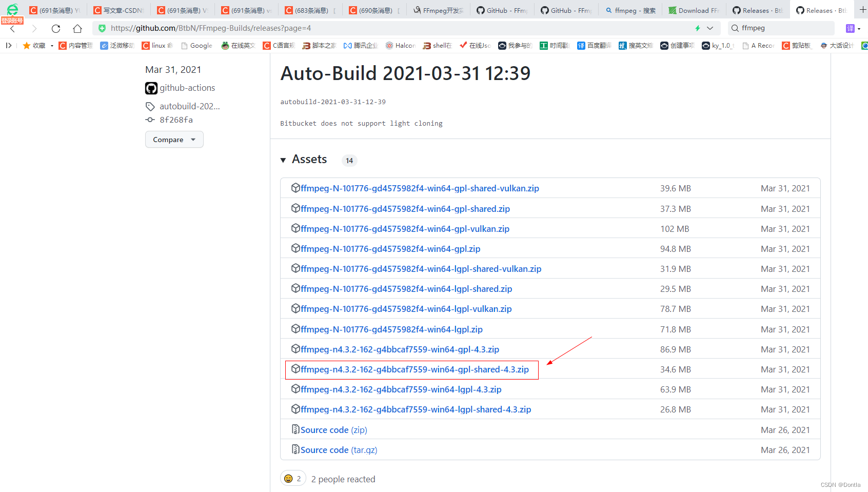Open commit 8f268fa
This screenshot has width=868, height=492.
pos(176,120)
